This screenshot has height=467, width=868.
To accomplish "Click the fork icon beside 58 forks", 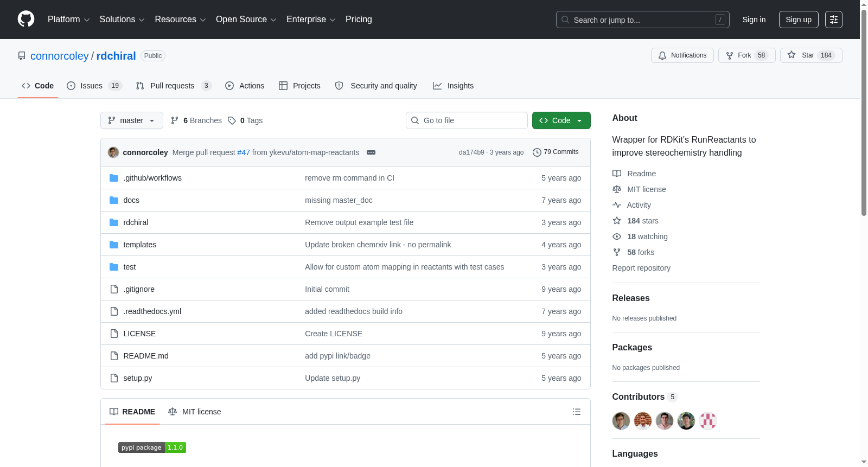I will click(617, 252).
